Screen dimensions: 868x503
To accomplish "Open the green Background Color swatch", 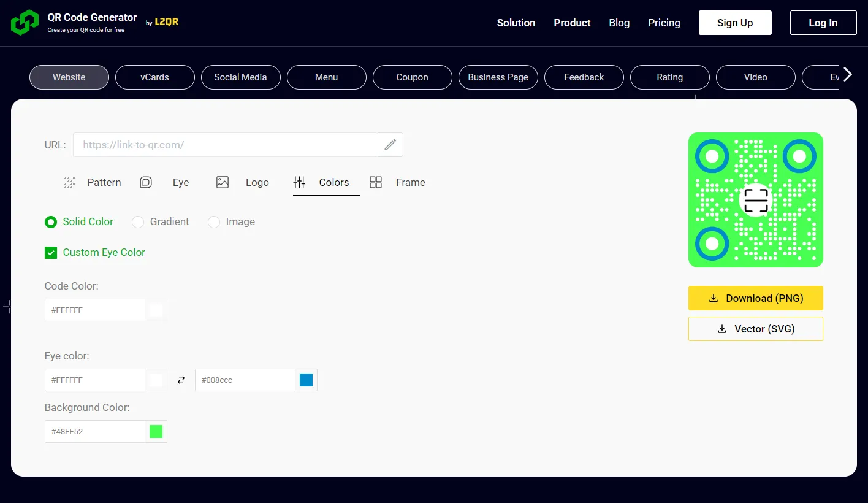I will pyautogui.click(x=156, y=431).
